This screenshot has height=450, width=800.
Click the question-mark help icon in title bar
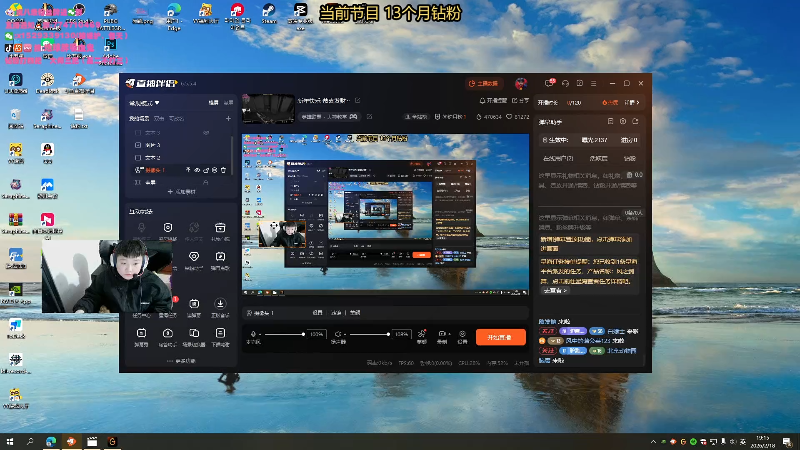coord(580,83)
